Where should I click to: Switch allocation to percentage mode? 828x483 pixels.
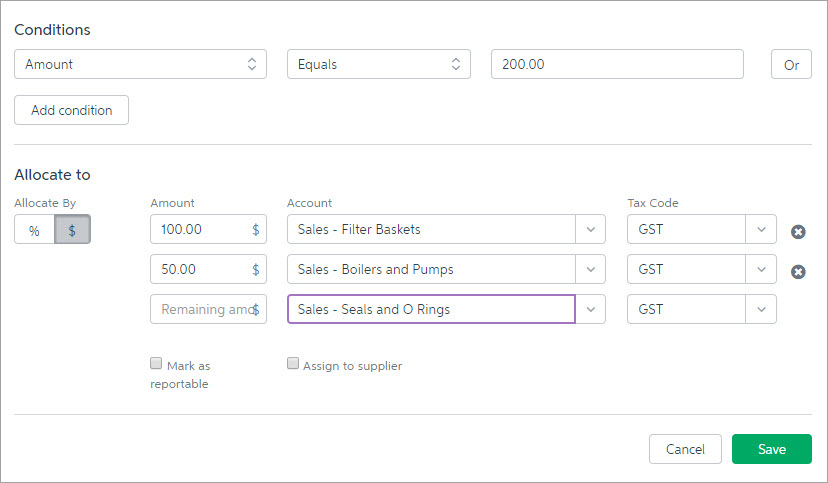(x=34, y=230)
